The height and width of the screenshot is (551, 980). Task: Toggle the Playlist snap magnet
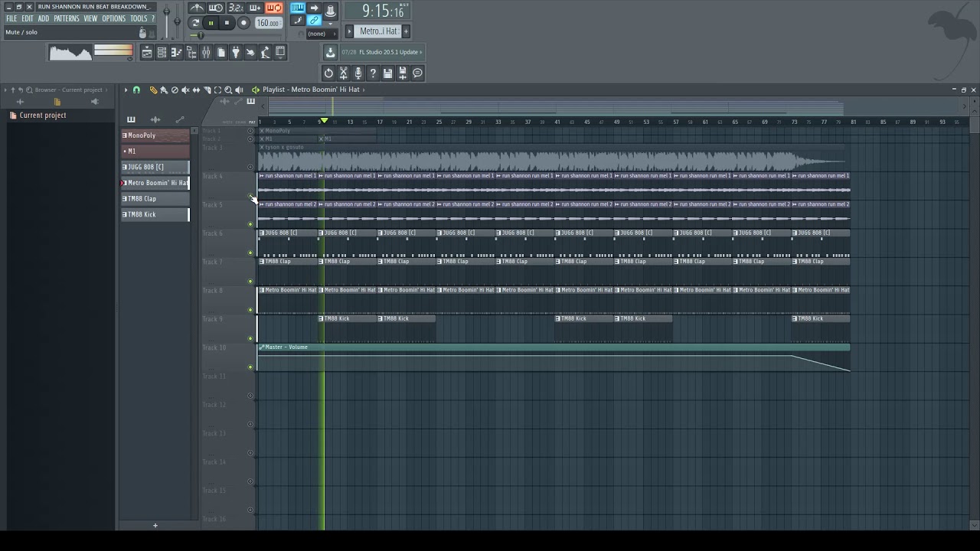tap(136, 90)
